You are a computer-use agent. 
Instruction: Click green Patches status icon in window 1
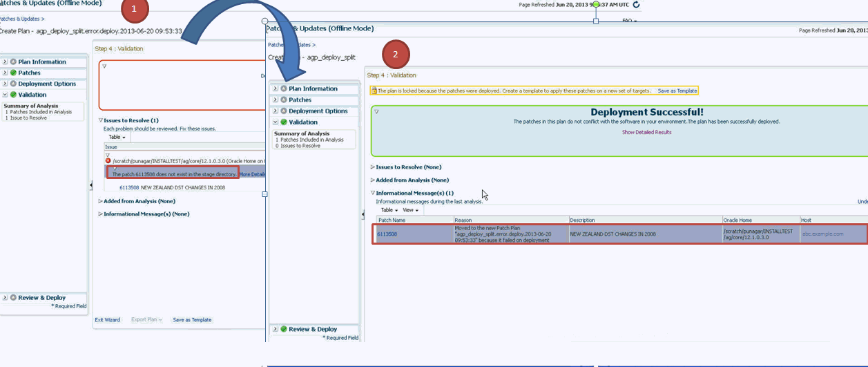coord(13,73)
